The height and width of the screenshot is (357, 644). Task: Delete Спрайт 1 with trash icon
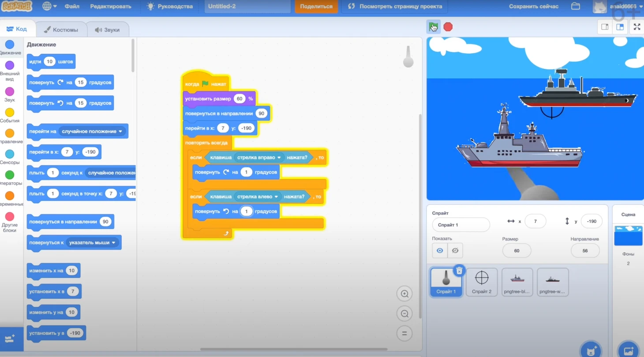[459, 271]
